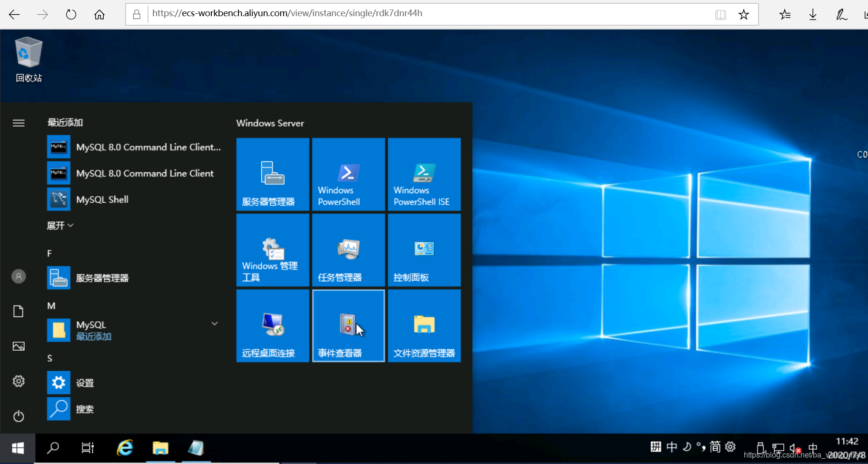Open File Explorer from the taskbar
Image resolution: width=868 pixels, height=464 pixels.
pyautogui.click(x=160, y=448)
